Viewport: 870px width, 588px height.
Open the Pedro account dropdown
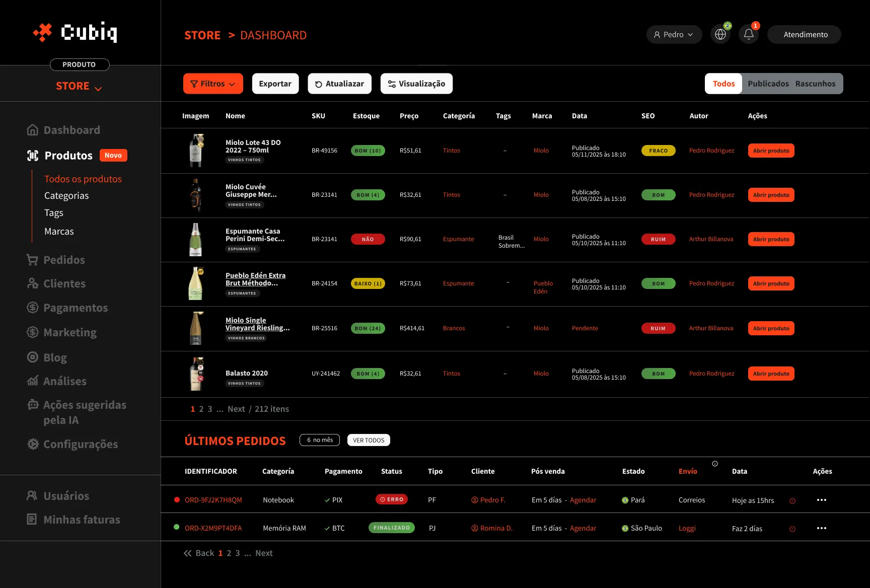point(674,34)
